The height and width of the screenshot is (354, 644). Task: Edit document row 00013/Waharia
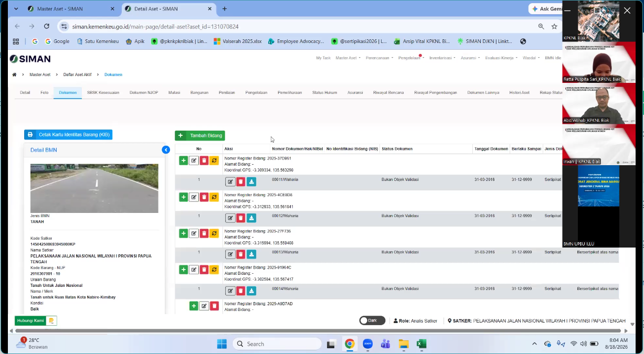point(230,254)
